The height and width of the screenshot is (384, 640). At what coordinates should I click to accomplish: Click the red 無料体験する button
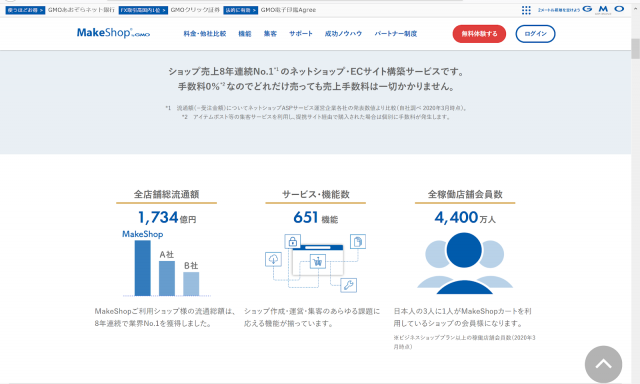coord(479,34)
